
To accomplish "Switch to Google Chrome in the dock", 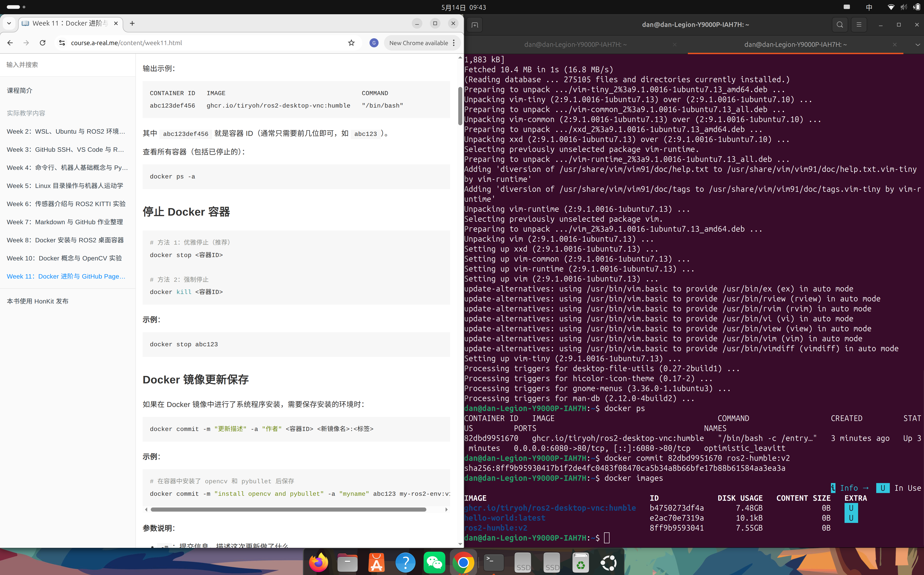I will [463, 563].
